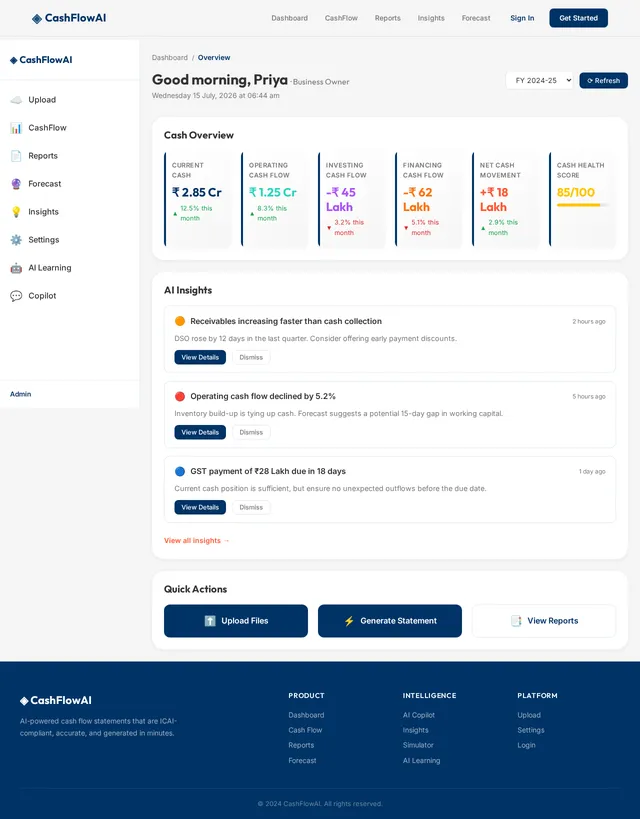Click the Admin link in sidebar
640x819 pixels.
coord(20,394)
